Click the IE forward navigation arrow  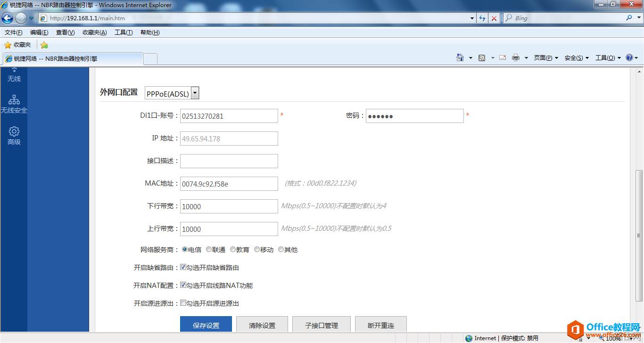21,18
